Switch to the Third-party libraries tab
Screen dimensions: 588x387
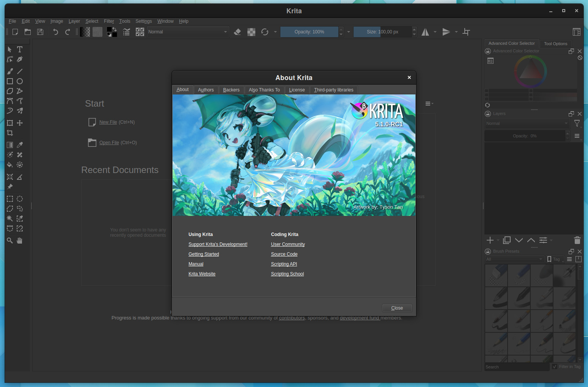333,90
